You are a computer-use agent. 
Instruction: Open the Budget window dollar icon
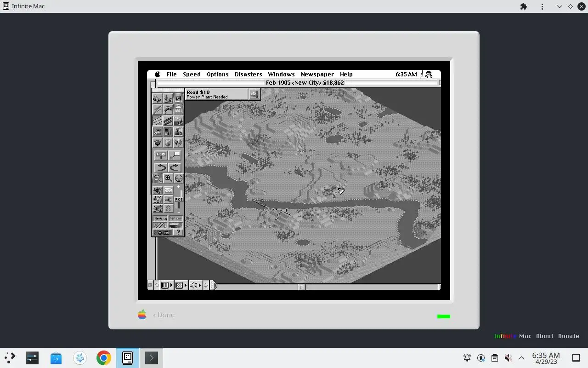tap(168, 208)
